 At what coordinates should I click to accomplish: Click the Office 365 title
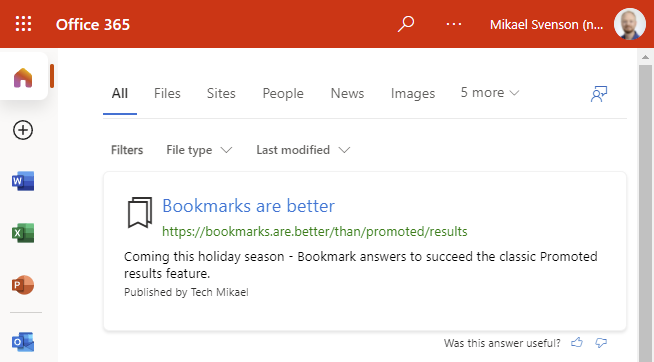[93, 25]
